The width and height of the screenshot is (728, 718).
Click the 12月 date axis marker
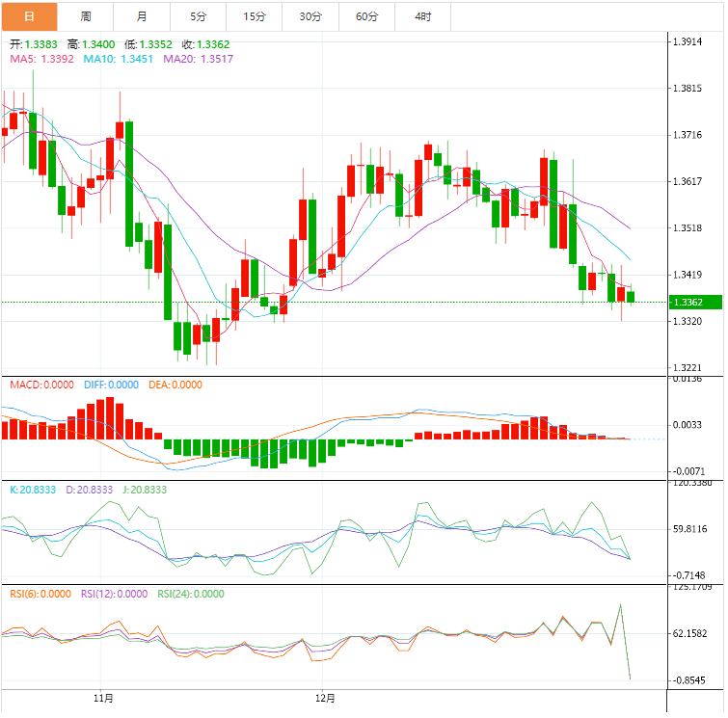(x=327, y=698)
